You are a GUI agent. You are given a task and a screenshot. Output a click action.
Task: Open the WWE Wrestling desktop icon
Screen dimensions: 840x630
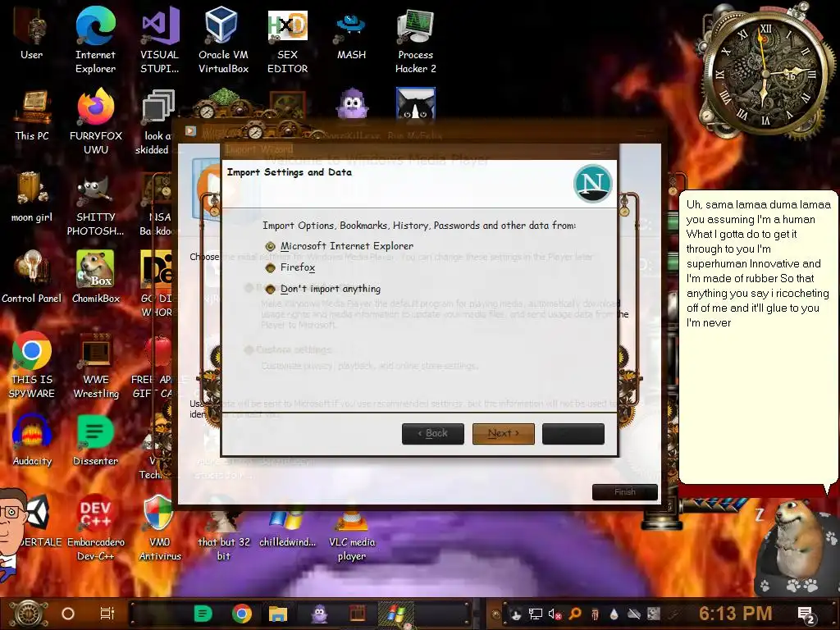point(95,365)
